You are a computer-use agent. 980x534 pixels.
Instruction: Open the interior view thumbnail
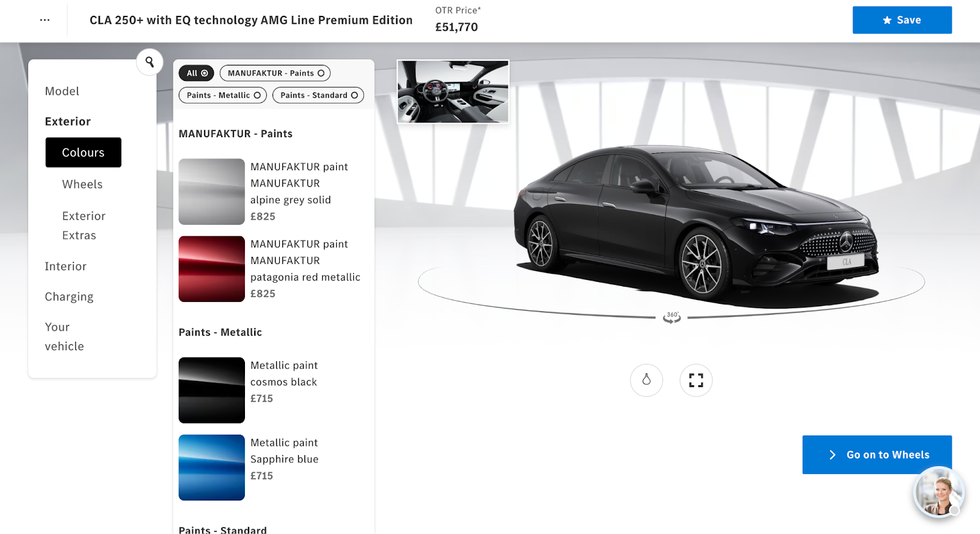pyautogui.click(x=453, y=91)
